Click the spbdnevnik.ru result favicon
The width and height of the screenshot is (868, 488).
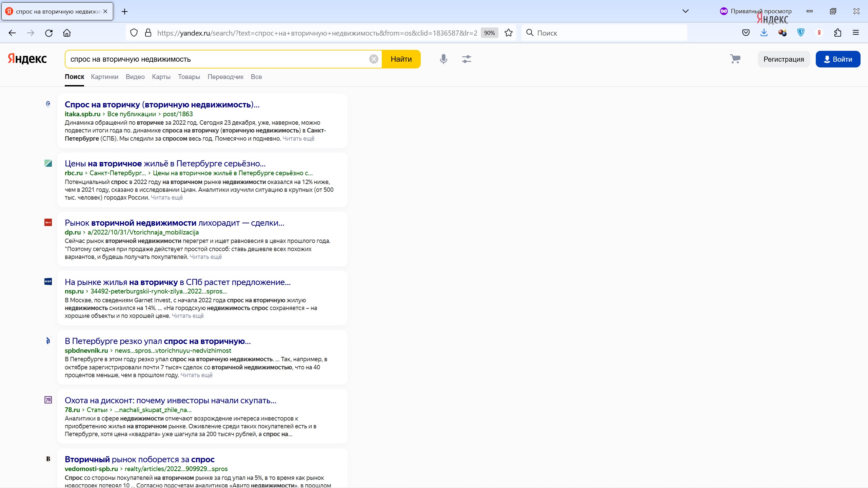coord(48,341)
